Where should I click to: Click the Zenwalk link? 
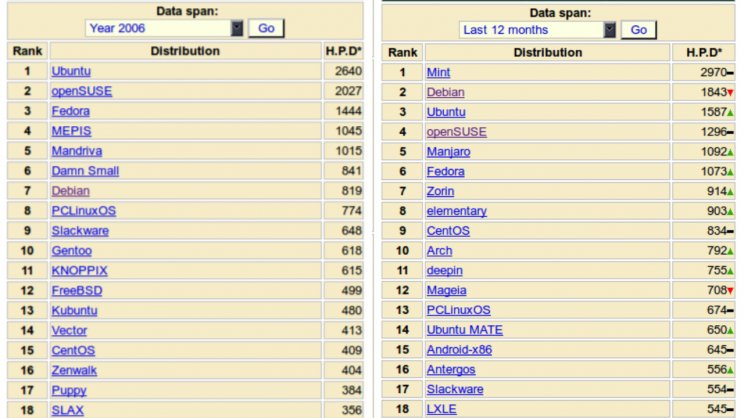pos(74,370)
